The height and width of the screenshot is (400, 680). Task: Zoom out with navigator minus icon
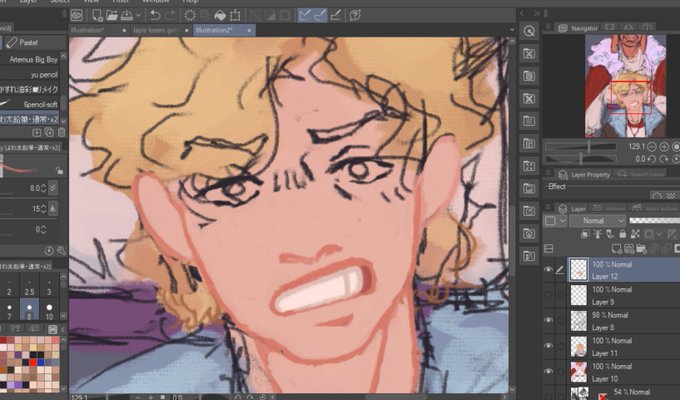(651, 147)
